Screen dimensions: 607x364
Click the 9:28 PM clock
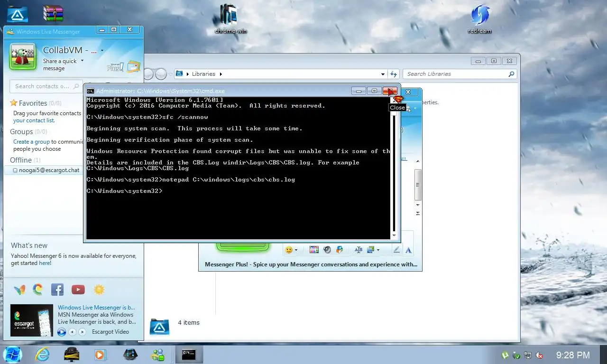573,355
